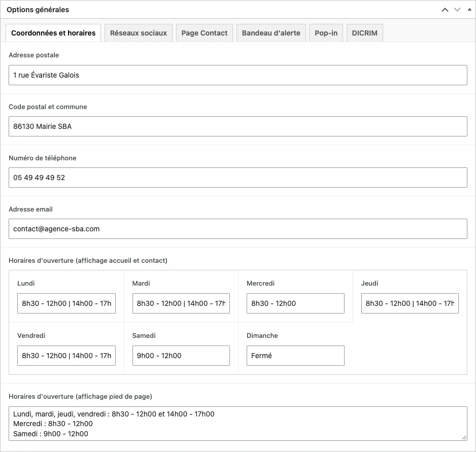Click into the Adresse email field
The height and width of the screenshot is (452, 476).
pyautogui.click(x=238, y=229)
